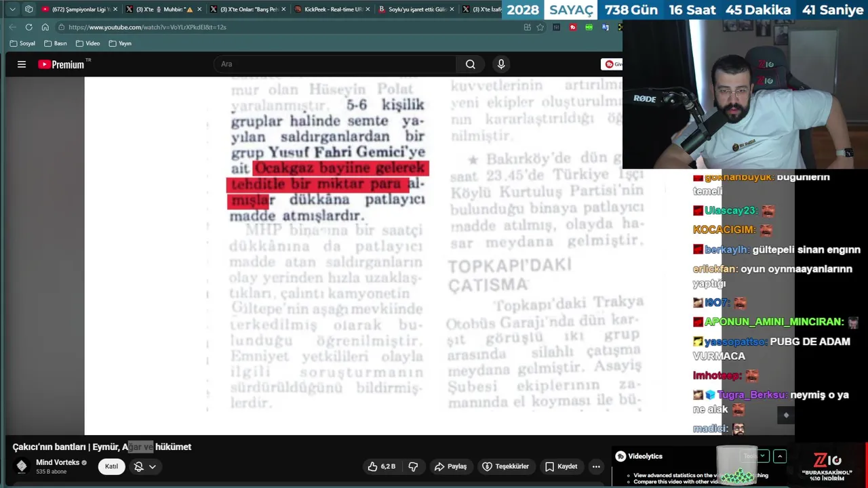Screen dimensions: 868x488
Task: Save the video with Kaydet
Action: [561, 466]
